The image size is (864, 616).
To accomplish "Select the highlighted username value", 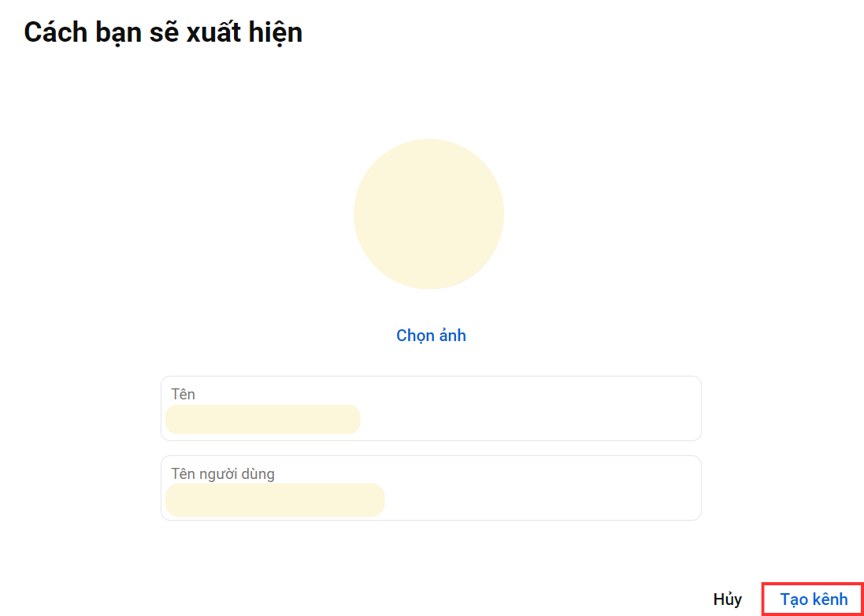I will pyautogui.click(x=275, y=499).
